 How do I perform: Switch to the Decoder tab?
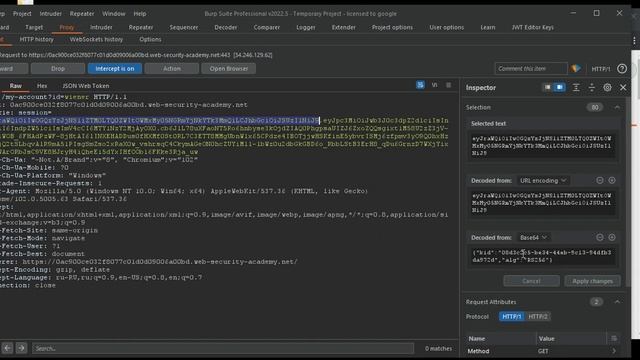(226, 27)
